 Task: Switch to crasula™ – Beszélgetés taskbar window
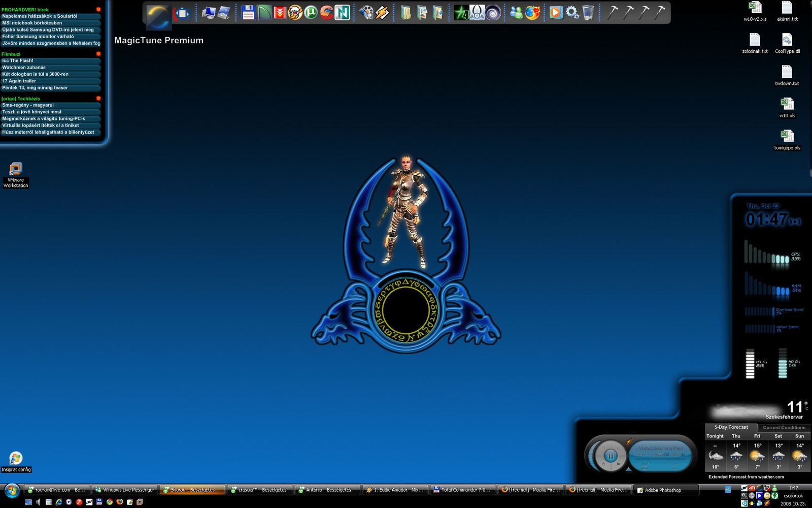pyautogui.click(x=260, y=490)
